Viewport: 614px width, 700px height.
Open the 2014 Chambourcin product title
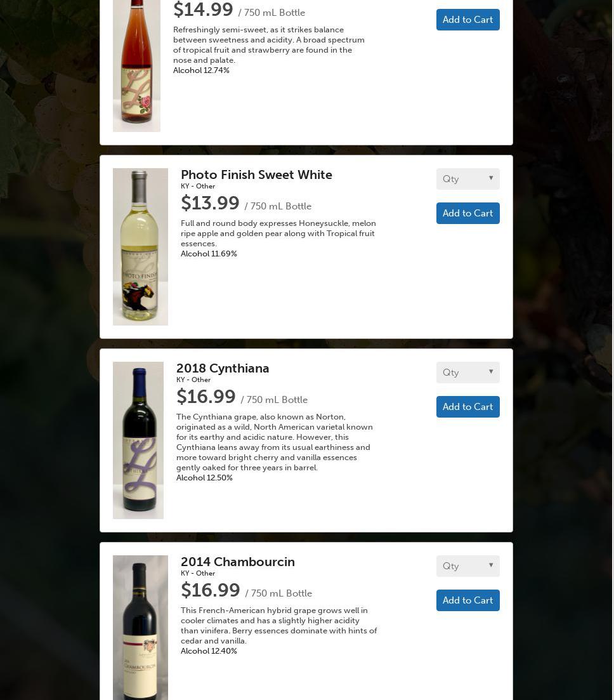(238, 562)
